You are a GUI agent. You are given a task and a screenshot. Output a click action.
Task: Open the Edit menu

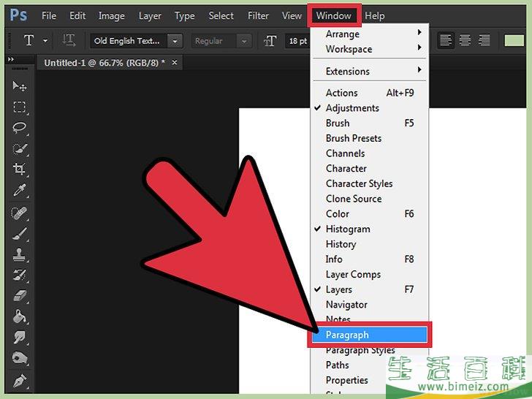[77, 15]
